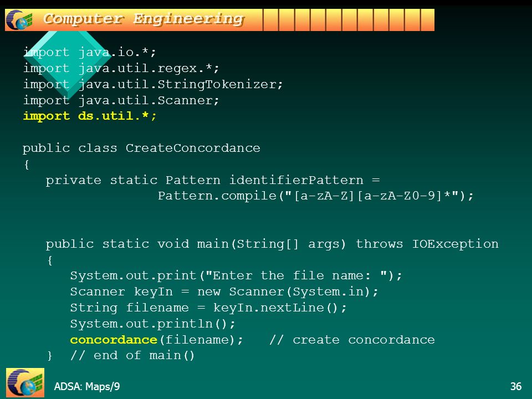Click the '// create concordance' comment
This screenshot has height=399, width=532.
coord(352,340)
